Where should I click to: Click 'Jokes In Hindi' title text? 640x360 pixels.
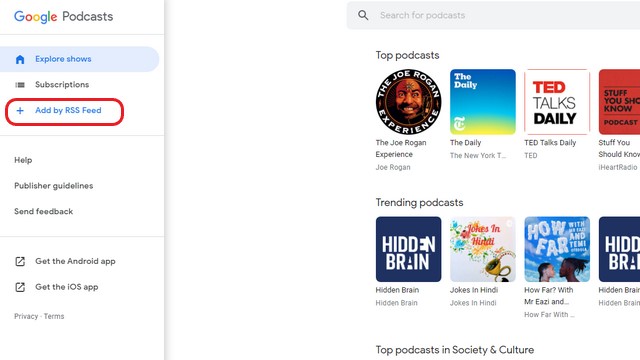(x=474, y=290)
